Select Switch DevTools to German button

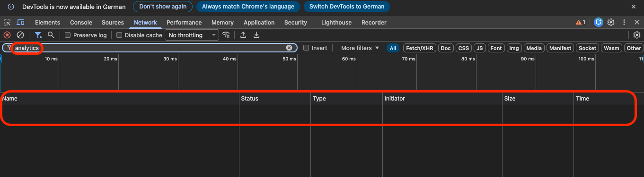coord(347,7)
